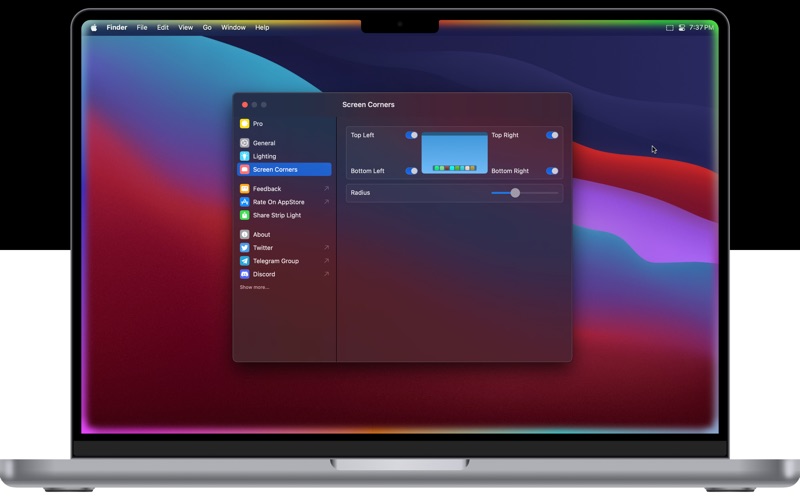The height and width of the screenshot is (500, 800).
Task: Open the Twitter bird icon
Action: click(244, 248)
